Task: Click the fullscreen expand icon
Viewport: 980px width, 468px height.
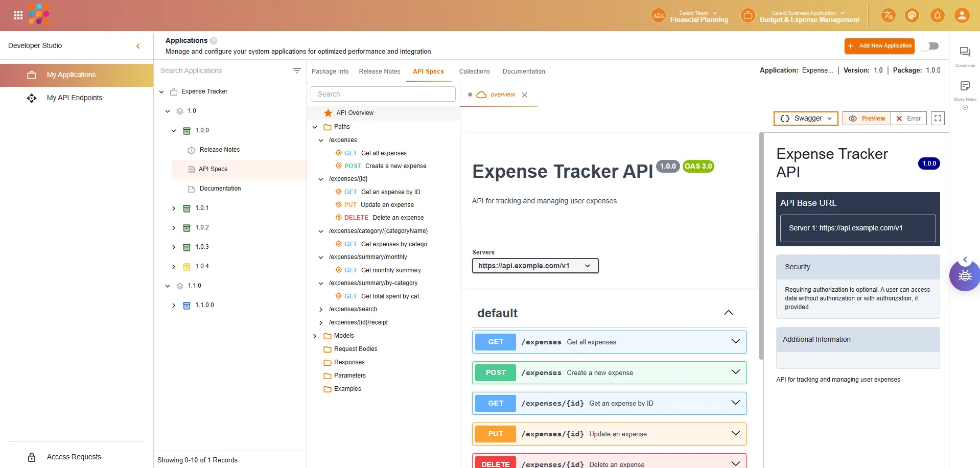Action: coord(938,119)
